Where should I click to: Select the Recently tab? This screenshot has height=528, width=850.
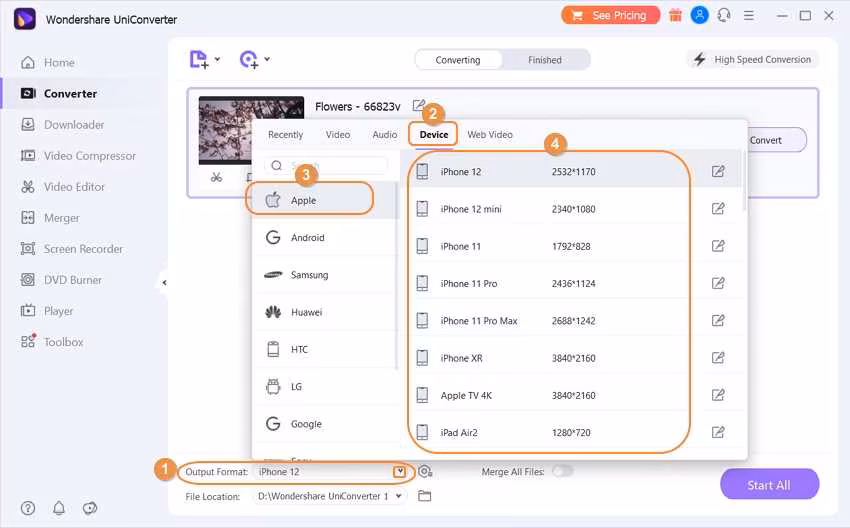285,134
